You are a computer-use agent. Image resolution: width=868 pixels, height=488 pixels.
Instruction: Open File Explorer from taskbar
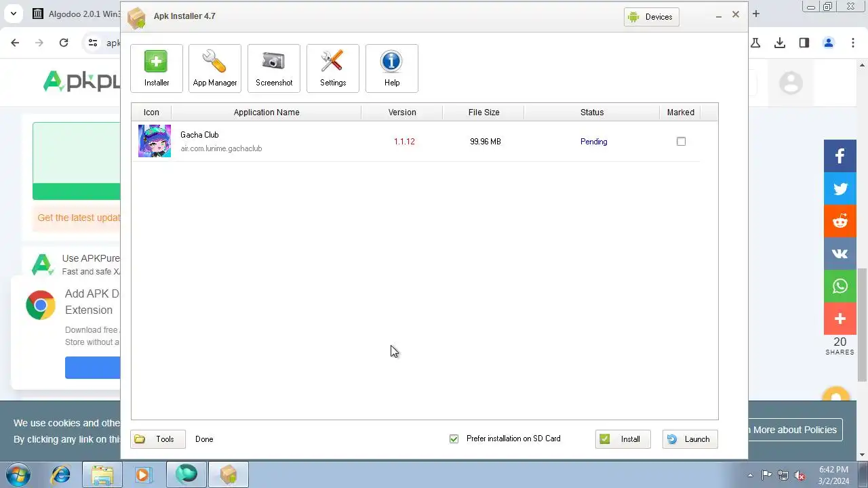point(102,475)
